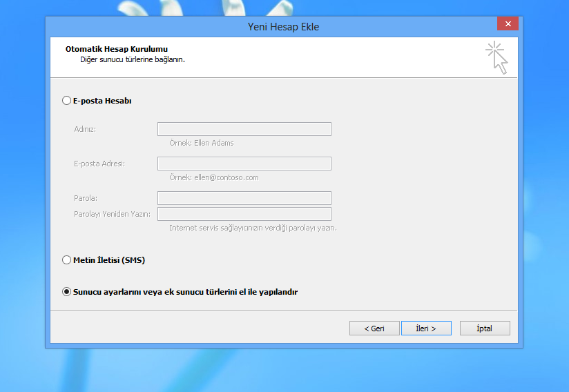
Task: Click the Adınız input field
Action: point(244,129)
